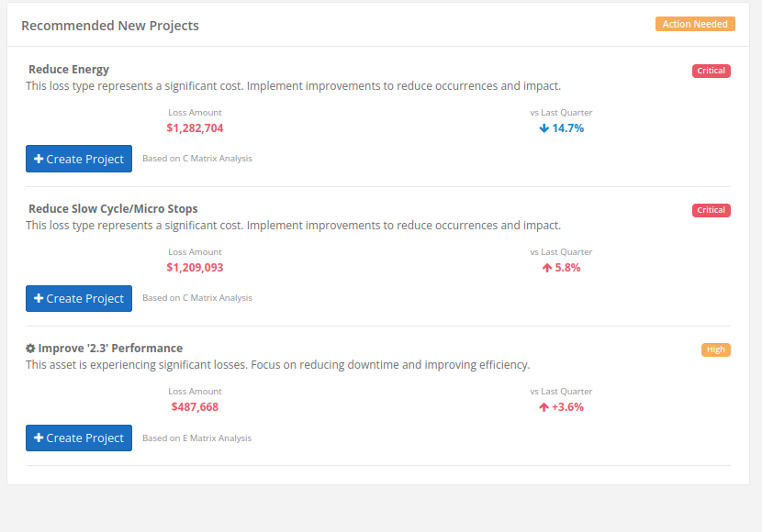Screen dimensions: 762x532
Task: Click the Critical badge on Reduce Slow Cycle/Micro Stops
Action: pos(712,210)
